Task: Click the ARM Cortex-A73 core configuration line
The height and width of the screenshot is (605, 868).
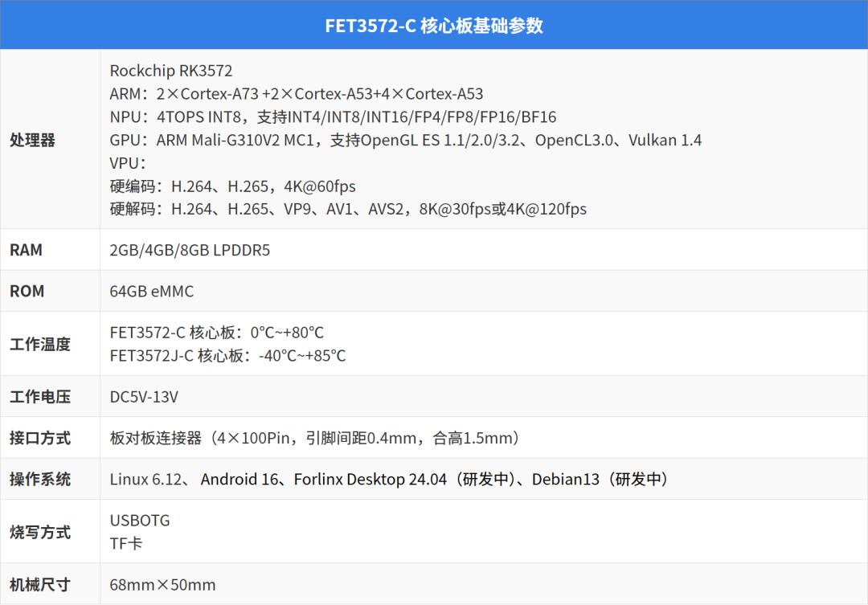Action: 296,94
